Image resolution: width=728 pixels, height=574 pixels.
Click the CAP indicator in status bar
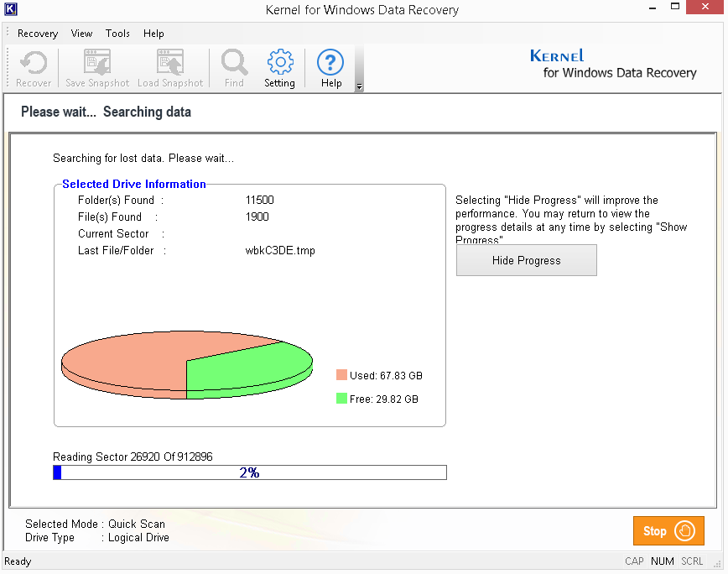[x=634, y=561]
